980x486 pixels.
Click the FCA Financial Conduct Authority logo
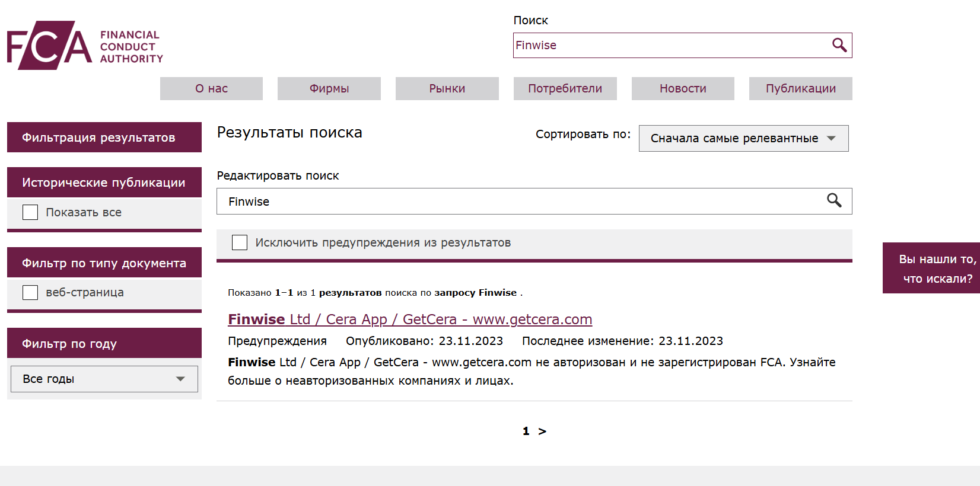point(85,46)
